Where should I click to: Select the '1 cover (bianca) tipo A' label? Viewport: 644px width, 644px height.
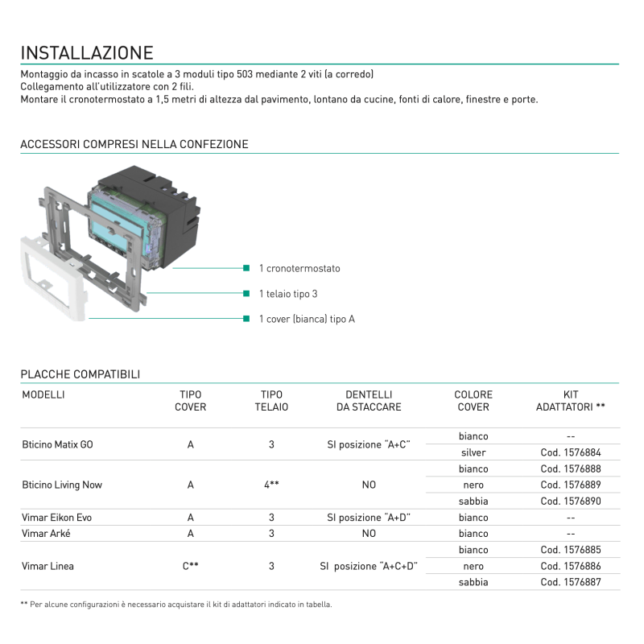(x=307, y=319)
